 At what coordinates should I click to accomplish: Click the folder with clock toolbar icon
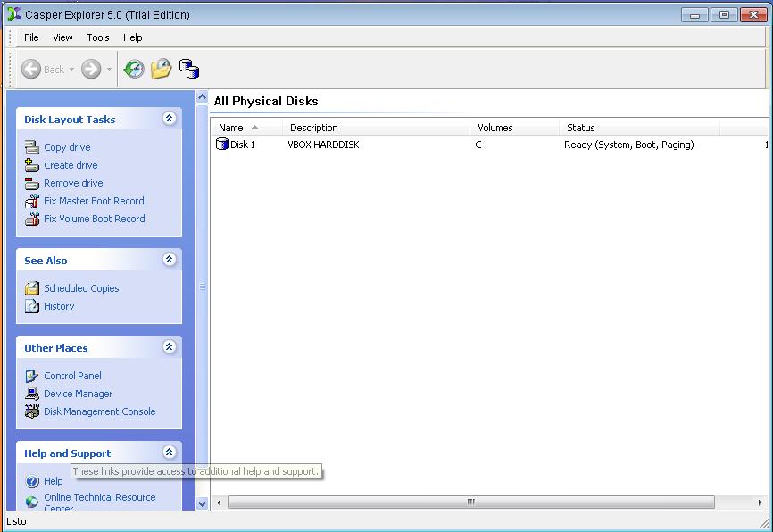[x=162, y=69]
